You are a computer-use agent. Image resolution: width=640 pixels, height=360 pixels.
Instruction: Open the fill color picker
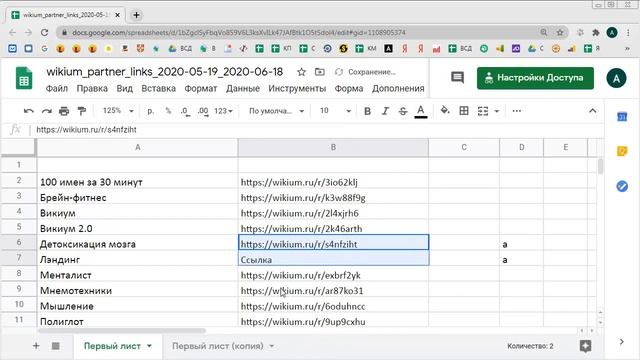pyautogui.click(x=445, y=111)
